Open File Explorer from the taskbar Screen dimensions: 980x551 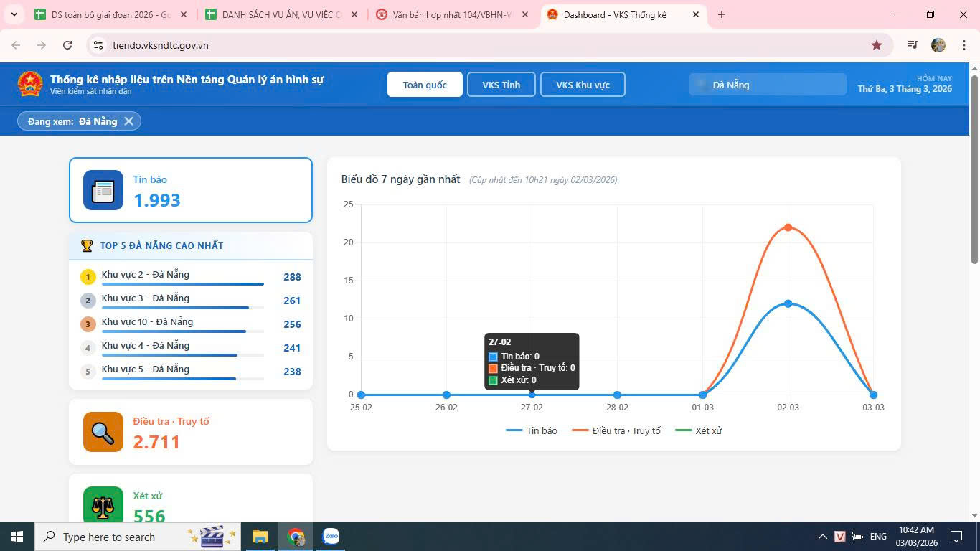(260, 537)
